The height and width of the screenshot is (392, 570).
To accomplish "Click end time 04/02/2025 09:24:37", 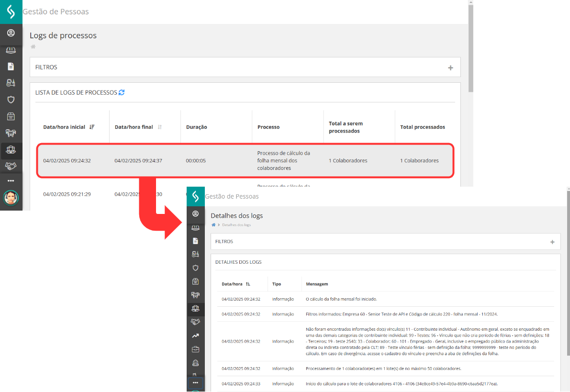I will (138, 161).
